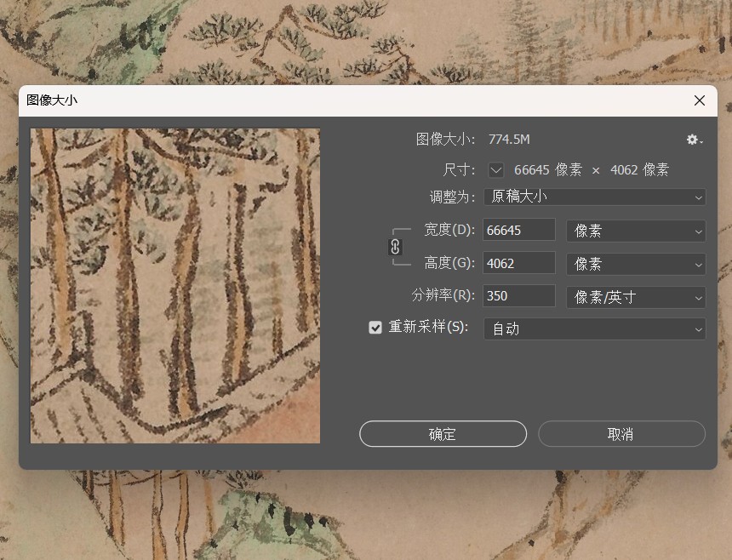Click the 宽度(D) label
The width and height of the screenshot is (732, 560).
(449, 230)
